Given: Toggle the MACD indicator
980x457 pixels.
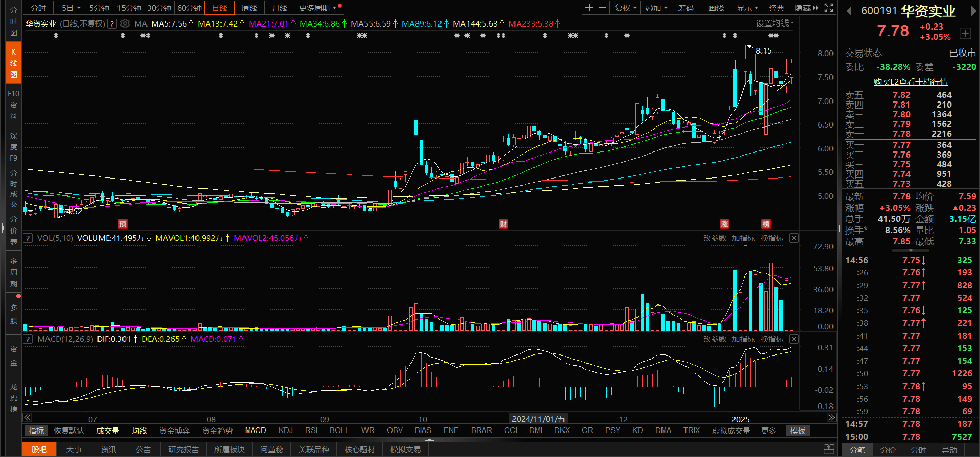Looking at the screenshot, I should point(255,430).
